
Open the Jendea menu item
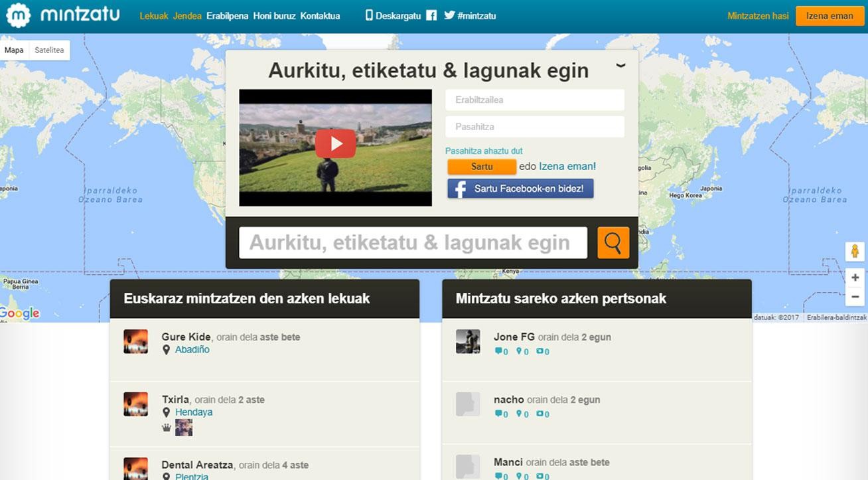click(187, 16)
